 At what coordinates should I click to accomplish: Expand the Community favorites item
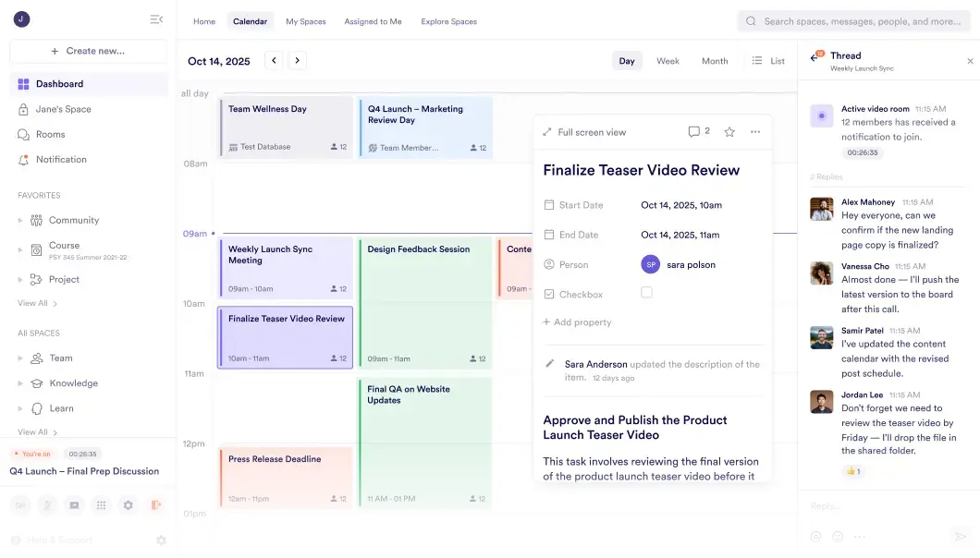[20, 221]
